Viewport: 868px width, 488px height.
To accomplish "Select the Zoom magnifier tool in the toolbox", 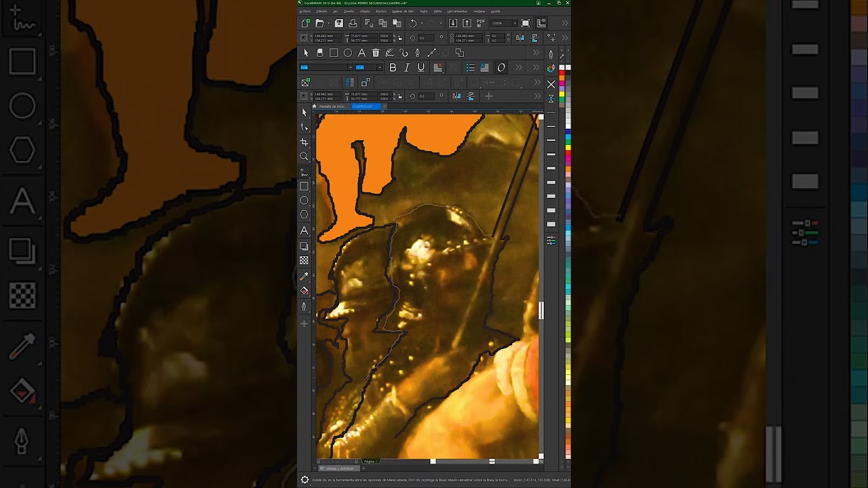I will point(304,157).
